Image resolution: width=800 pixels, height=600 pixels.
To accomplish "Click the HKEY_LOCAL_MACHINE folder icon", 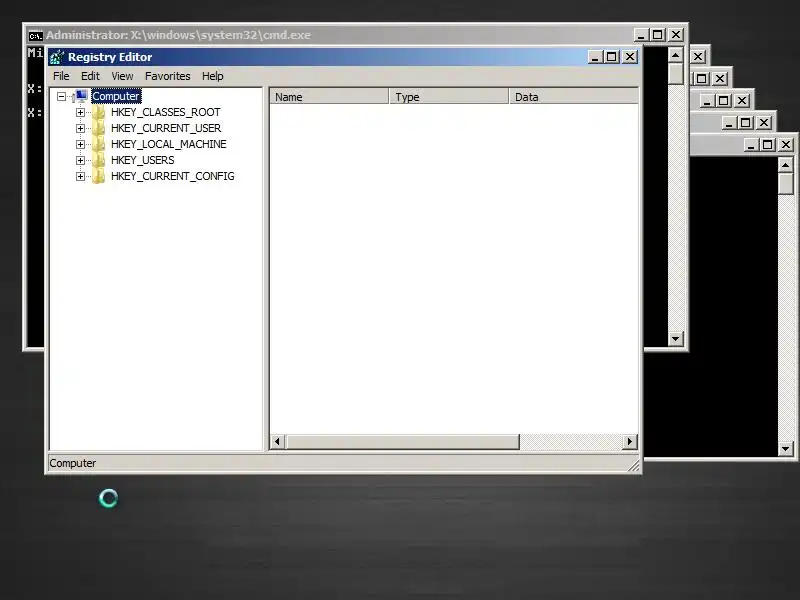I will click(98, 144).
